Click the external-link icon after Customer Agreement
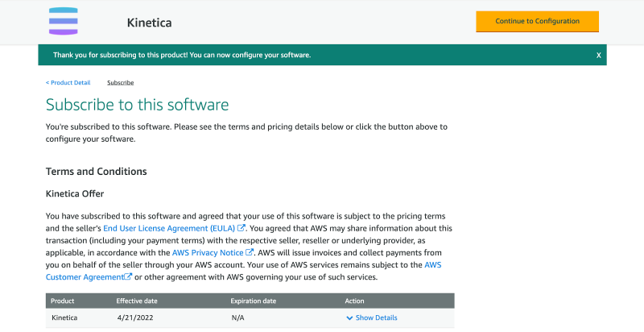 click(x=128, y=276)
